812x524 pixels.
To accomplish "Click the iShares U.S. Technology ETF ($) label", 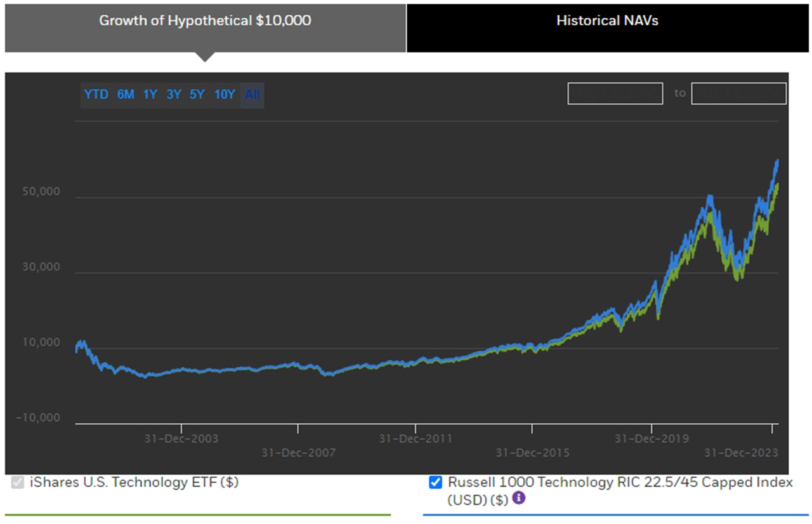I will point(134,482).
